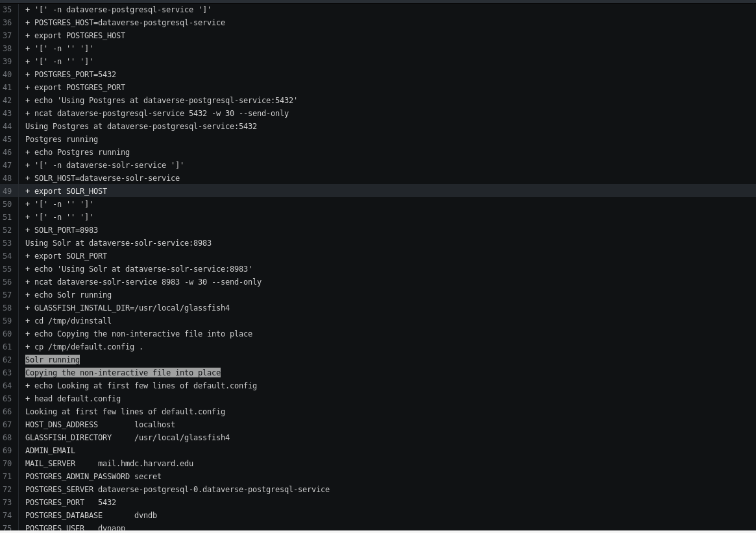The width and height of the screenshot is (756, 533).
Task: Select line number 62
Action: [6, 360]
